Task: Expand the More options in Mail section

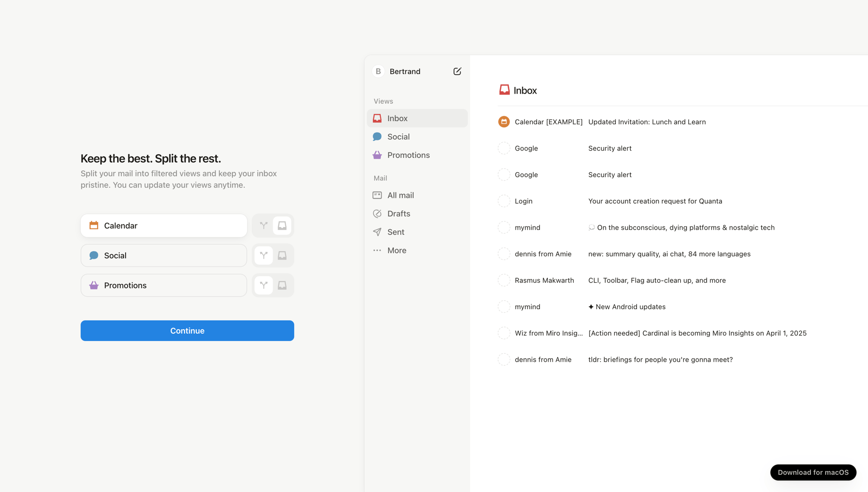Action: [396, 250]
